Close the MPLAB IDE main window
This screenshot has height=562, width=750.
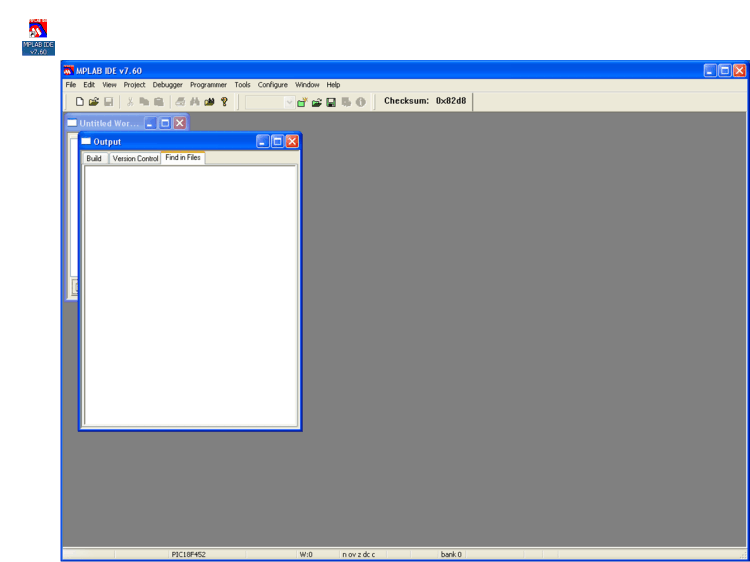(739, 71)
